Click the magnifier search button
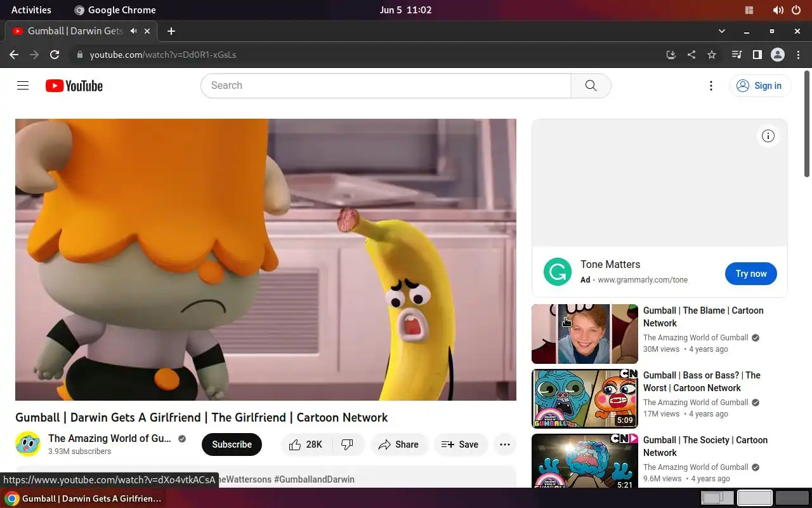The height and width of the screenshot is (508, 812). coord(591,86)
